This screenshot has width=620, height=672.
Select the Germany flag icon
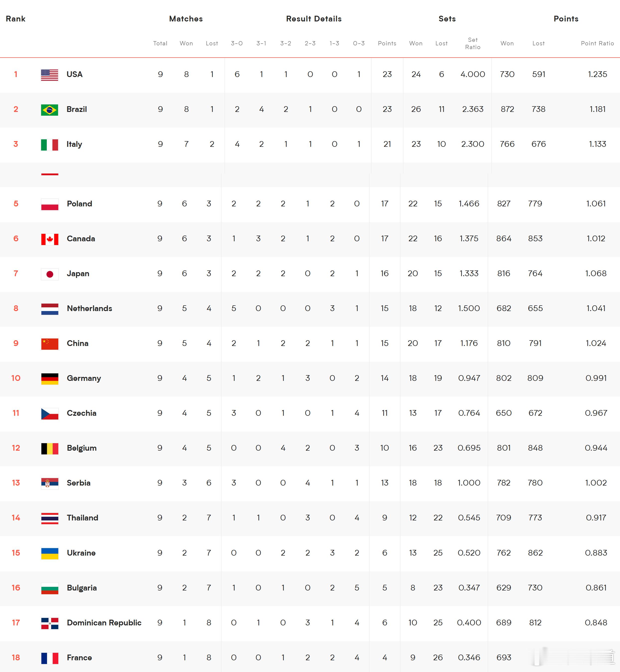click(50, 379)
